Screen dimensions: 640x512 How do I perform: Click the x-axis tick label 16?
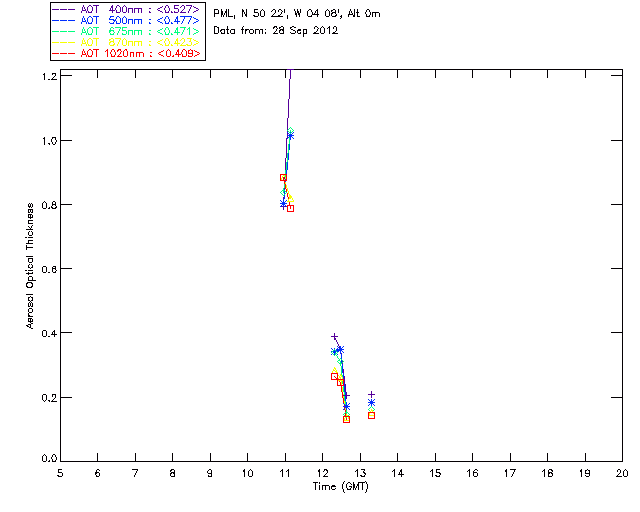(473, 473)
